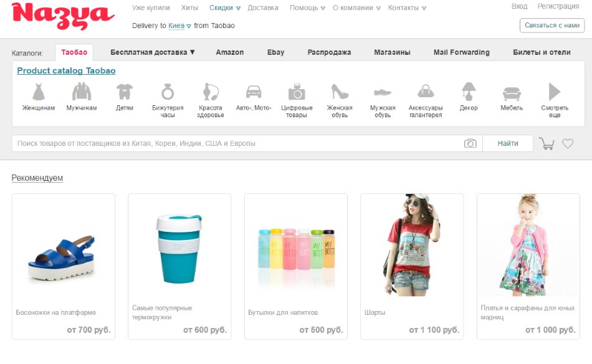Open the Хиты menu item
The width and height of the screenshot is (592, 364).
click(x=189, y=7)
